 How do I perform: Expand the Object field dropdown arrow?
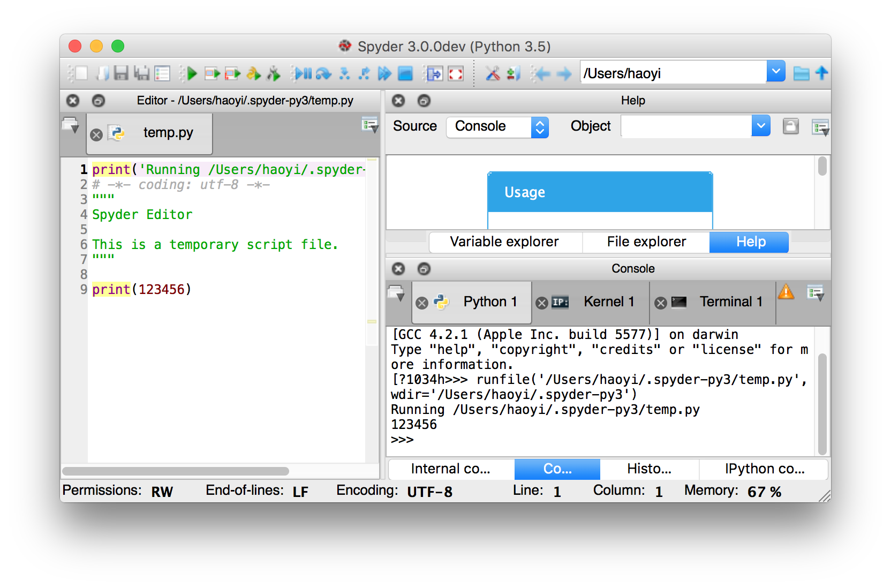(761, 126)
